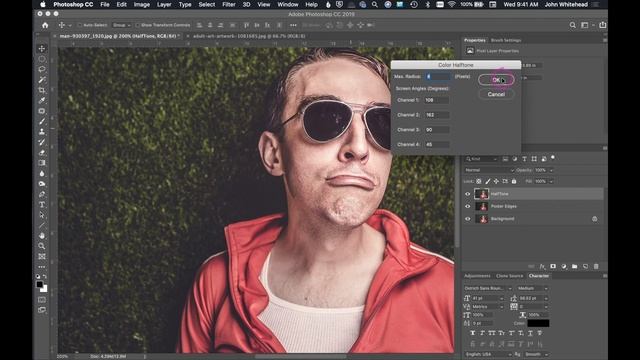
Task: Open the Group auto-select dropdown
Action: [121, 25]
